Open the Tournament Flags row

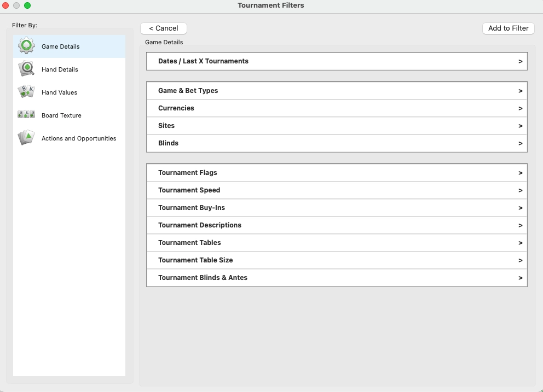[337, 173]
